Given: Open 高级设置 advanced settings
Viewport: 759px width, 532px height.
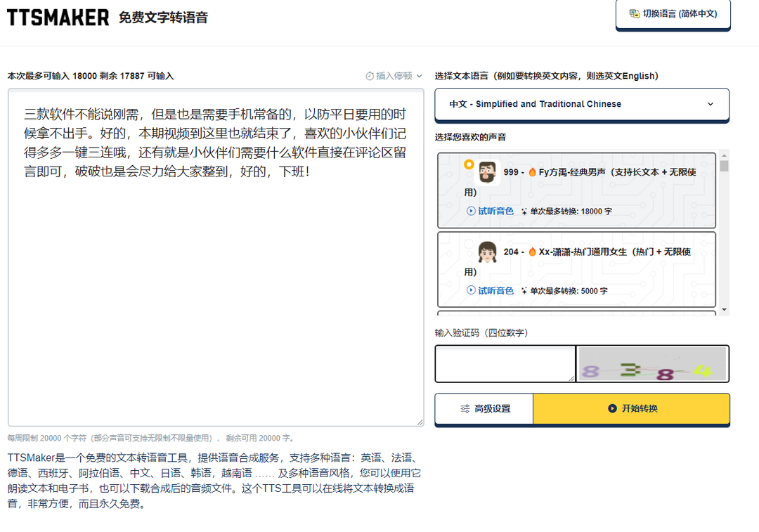Looking at the screenshot, I should point(484,408).
